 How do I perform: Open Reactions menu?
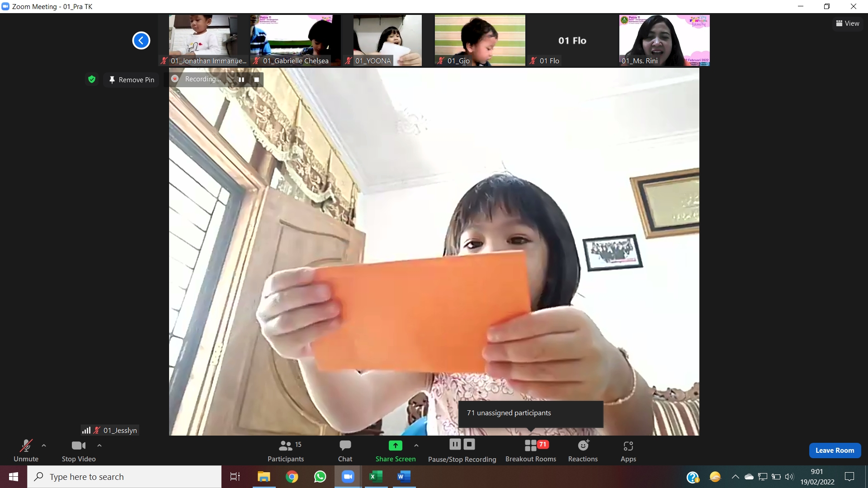pos(583,450)
